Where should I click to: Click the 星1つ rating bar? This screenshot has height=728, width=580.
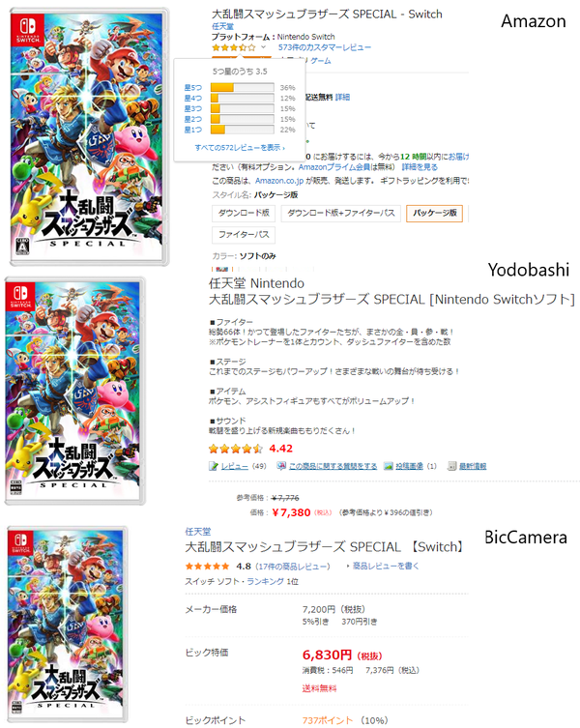[243, 130]
